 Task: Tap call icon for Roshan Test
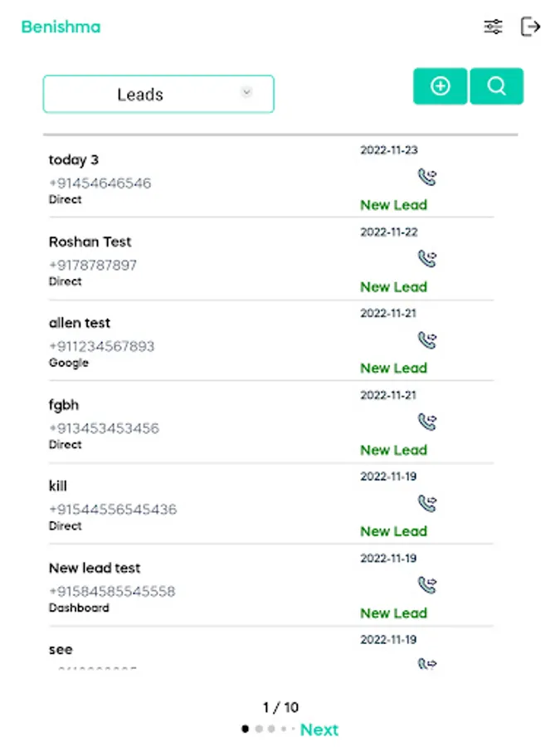(426, 259)
